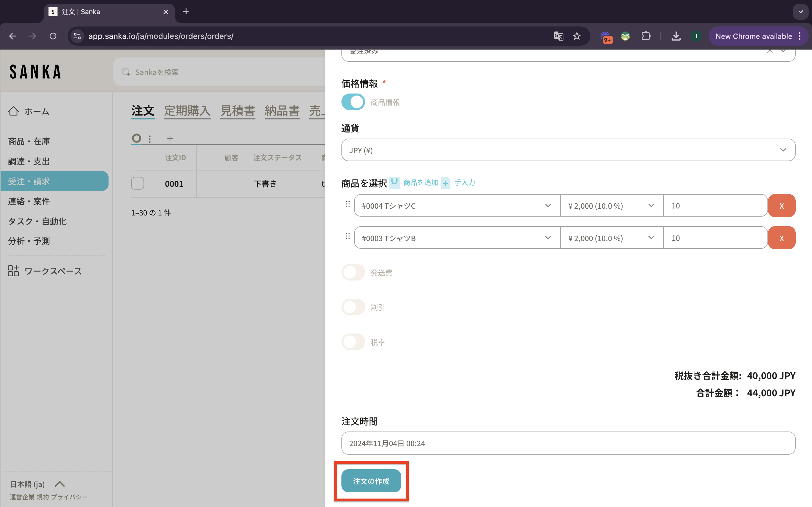Image resolution: width=812 pixels, height=507 pixels.
Task: Click the Google Translate icon in address bar
Action: point(558,36)
